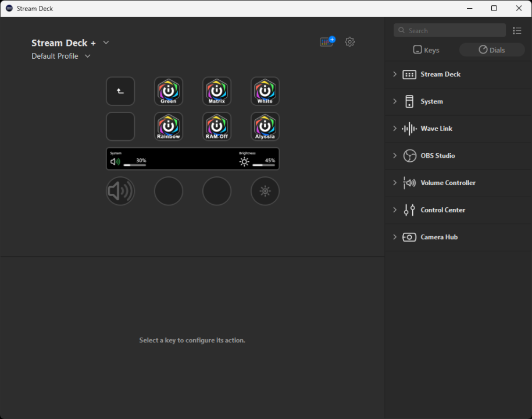532x419 pixels.
Task: Open Stream Deck settings with the gear button
Action: pyautogui.click(x=349, y=41)
